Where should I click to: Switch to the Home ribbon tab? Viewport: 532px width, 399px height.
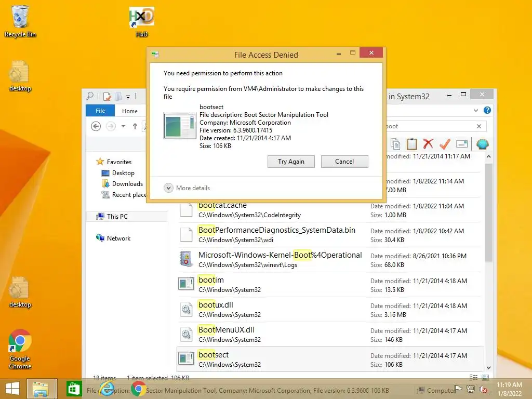(130, 111)
